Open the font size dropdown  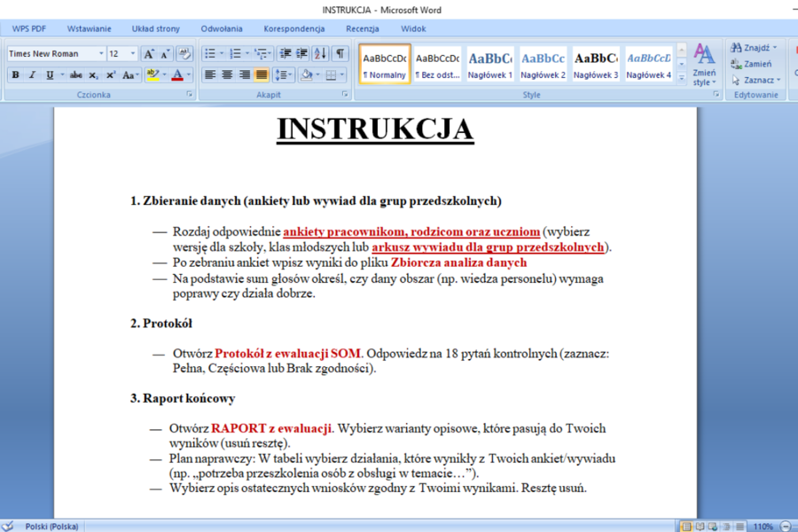pos(133,53)
